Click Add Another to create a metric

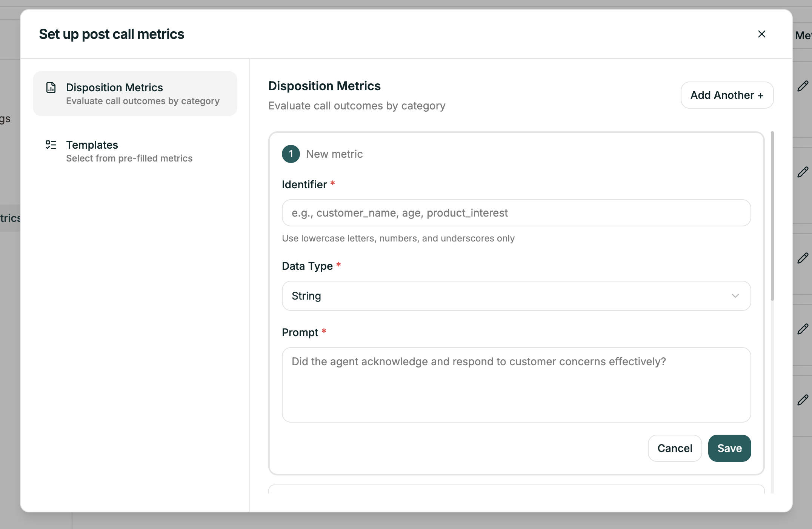click(726, 95)
